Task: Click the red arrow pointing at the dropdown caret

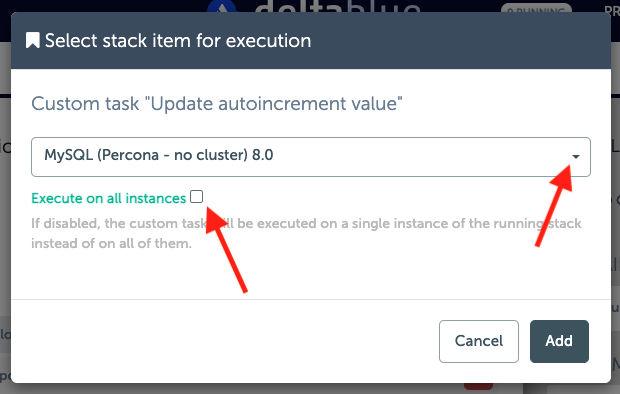Action: [554, 206]
